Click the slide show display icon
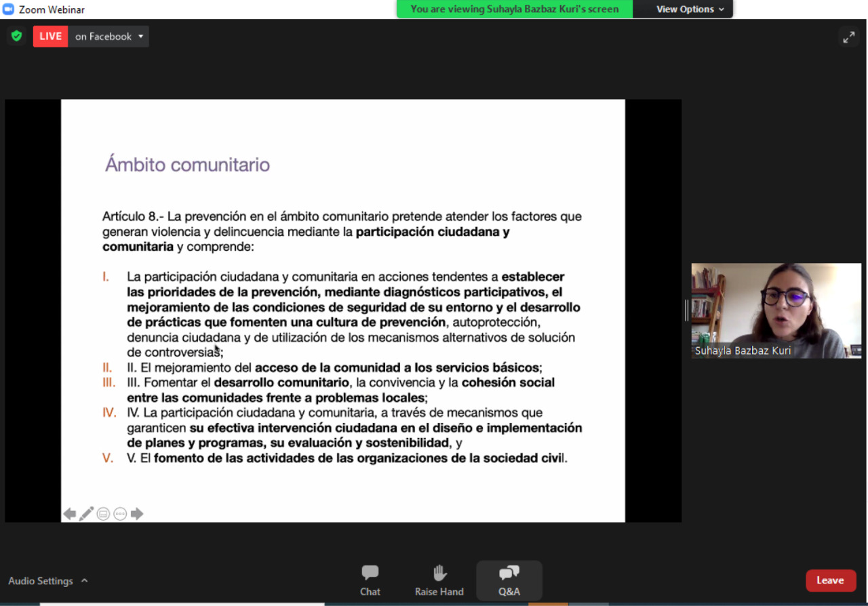The width and height of the screenshot is (868, 606). pos(103,513)
